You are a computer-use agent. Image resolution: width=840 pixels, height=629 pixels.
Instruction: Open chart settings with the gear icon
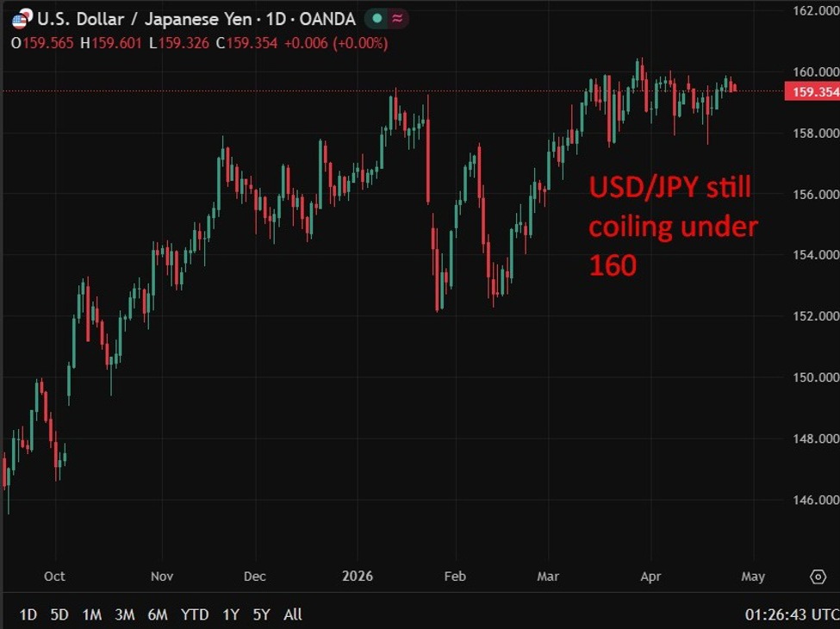click(x=819, y=576)
